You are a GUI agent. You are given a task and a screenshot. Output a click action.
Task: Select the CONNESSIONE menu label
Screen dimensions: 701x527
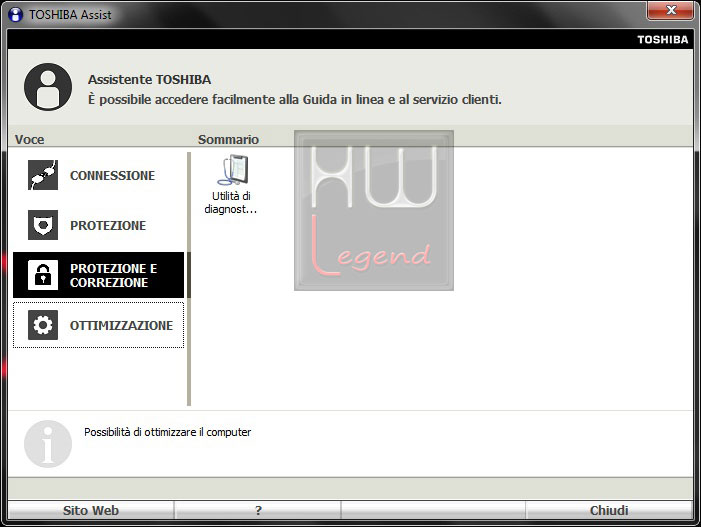[x=112, y=175]
